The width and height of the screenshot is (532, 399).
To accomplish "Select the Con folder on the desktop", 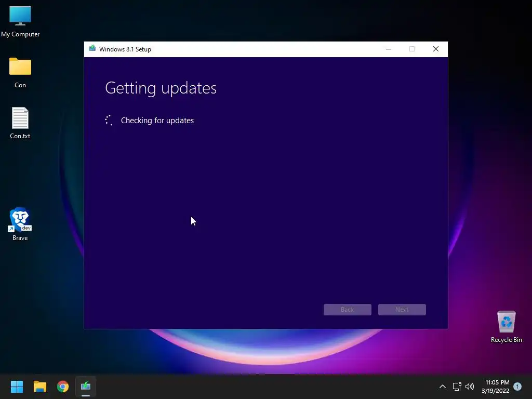I will tap(20, 73).
